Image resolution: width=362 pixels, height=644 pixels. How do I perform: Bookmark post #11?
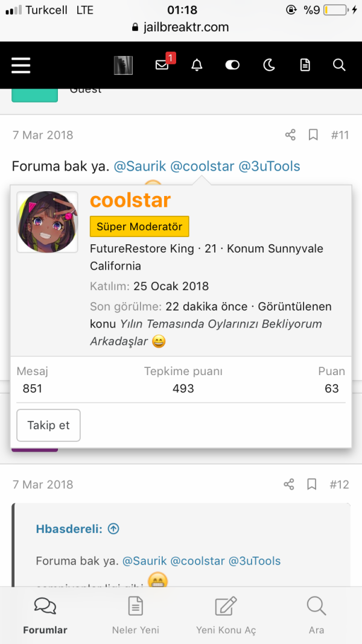[313, 135]
